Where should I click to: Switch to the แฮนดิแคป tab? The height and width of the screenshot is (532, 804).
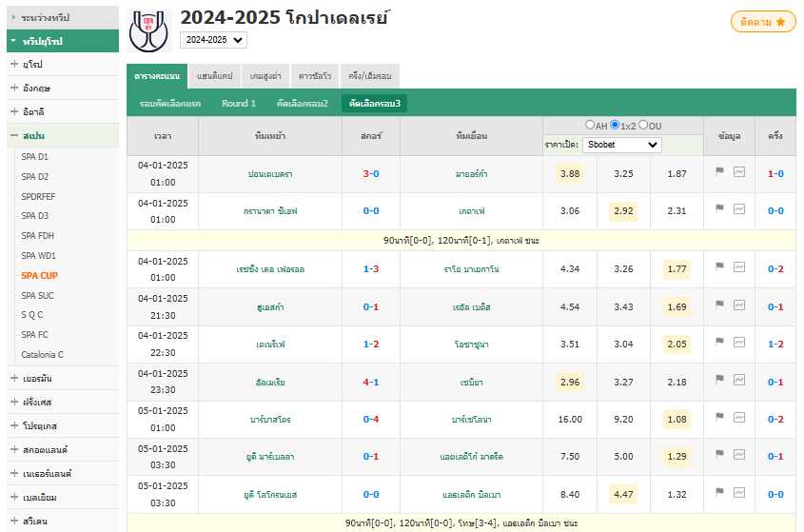click(214, 76)
